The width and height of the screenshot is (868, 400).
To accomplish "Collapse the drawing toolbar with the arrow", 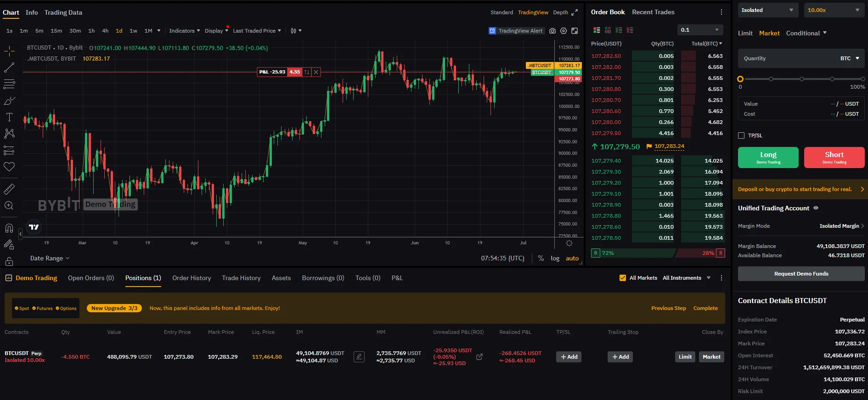I will 20,234.
